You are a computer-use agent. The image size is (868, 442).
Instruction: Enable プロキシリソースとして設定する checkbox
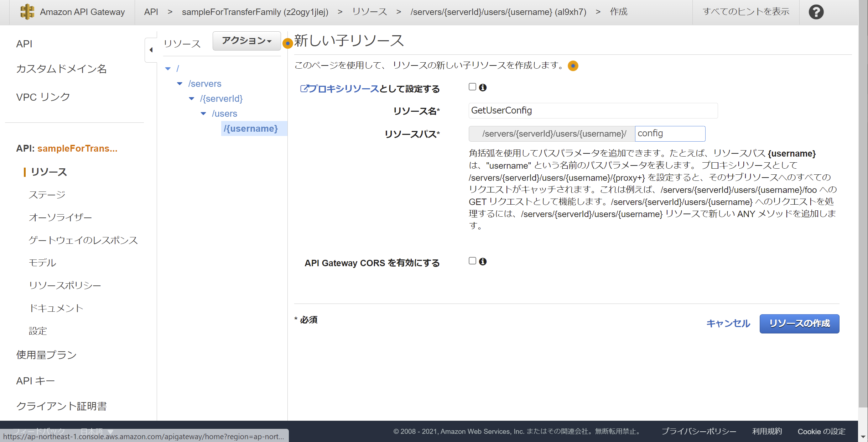472,86
